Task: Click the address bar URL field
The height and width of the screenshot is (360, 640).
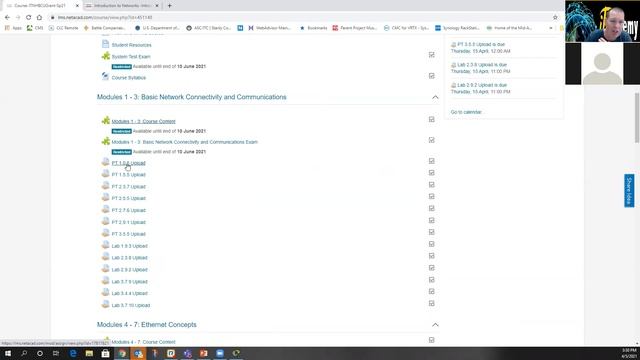Action: (x=302, y=18)
